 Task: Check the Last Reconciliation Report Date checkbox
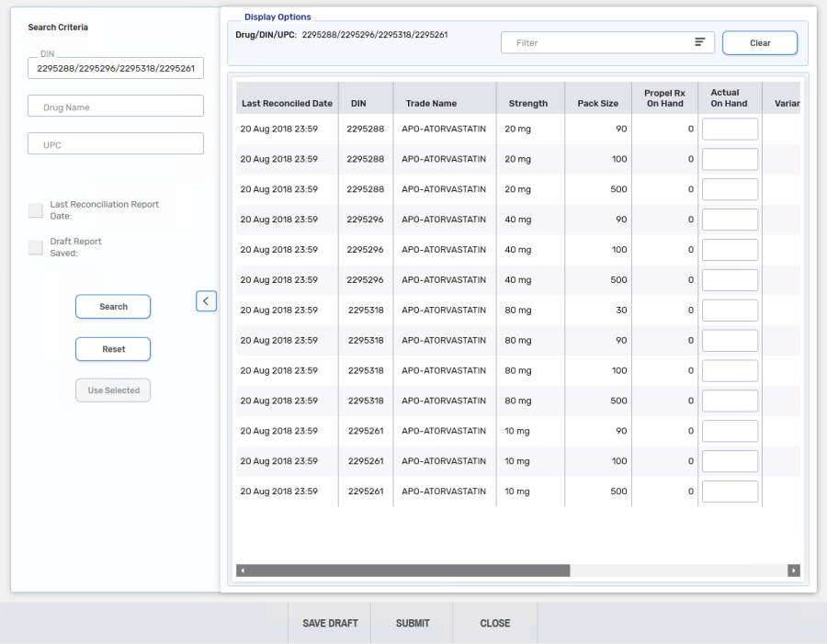tap(35, 209)
